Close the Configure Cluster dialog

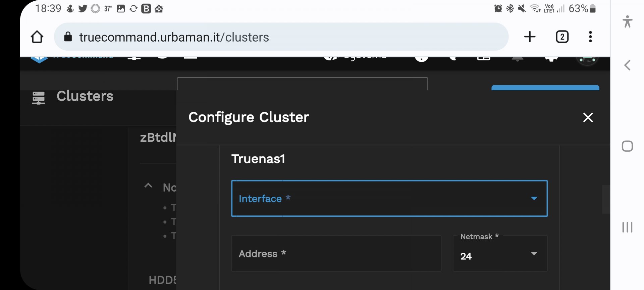point(588,117)
